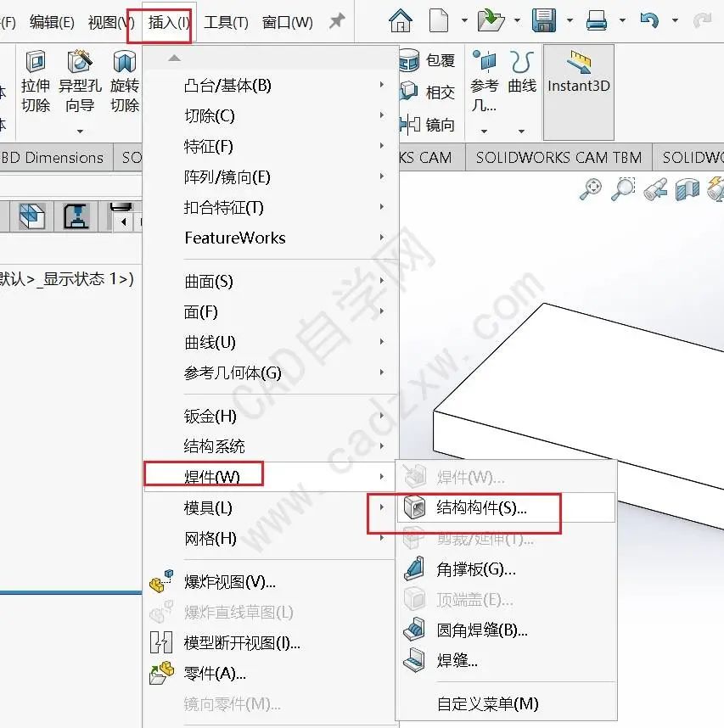Print using the printer icon
Image resolution: width=724 pixels, height=728 pixels.
pyautogui.click(x=597, y=20)
